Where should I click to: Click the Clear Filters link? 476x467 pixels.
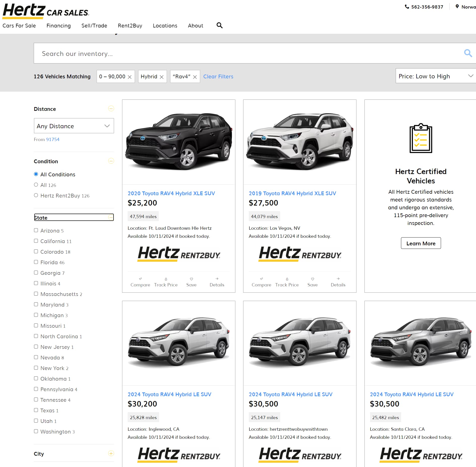click(218, 77)
